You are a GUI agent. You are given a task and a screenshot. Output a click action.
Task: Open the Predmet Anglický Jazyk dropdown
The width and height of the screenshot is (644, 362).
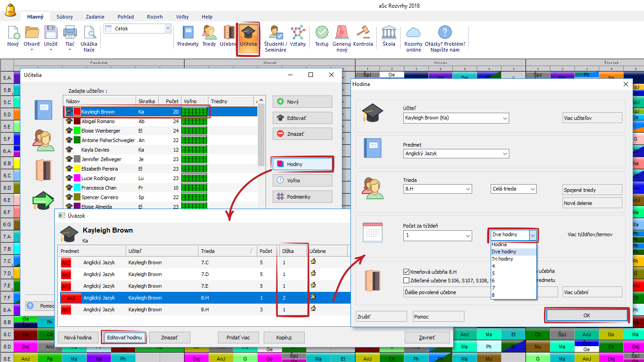pos(505,153)
